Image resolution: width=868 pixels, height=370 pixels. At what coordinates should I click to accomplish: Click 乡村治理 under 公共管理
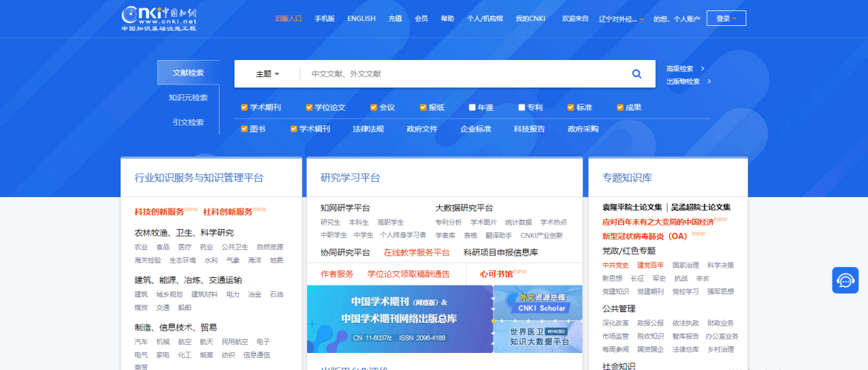click(x=720, y=349)
